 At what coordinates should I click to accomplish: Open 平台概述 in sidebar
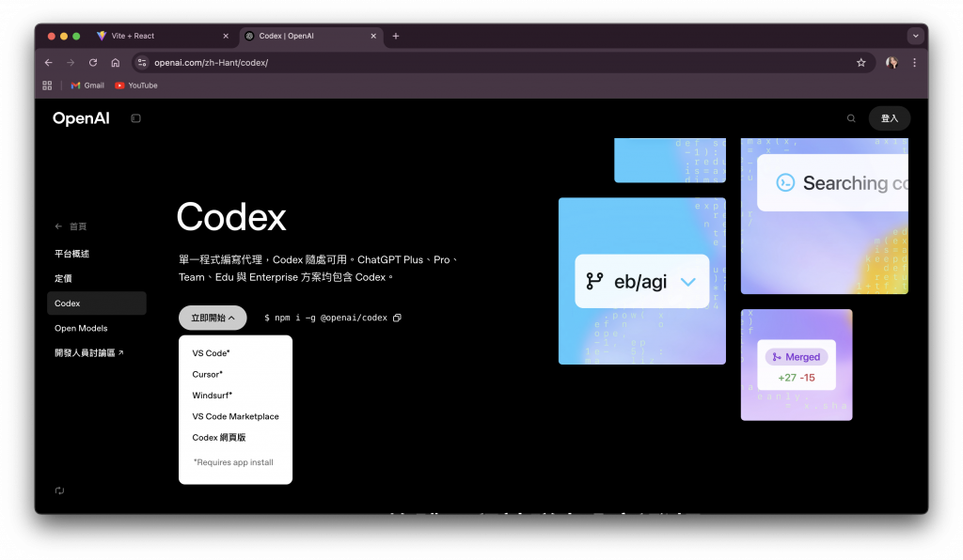click(x=71, y=254)
